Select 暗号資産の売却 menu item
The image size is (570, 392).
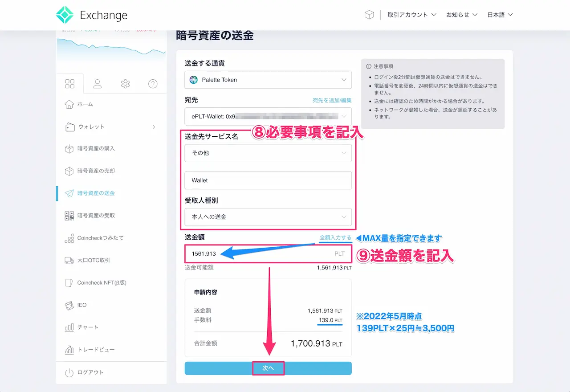coord(96,171)
